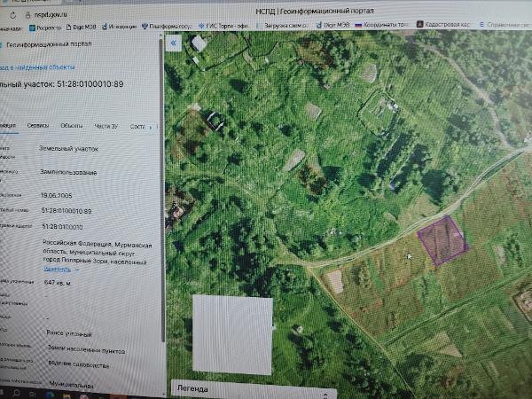Click the cadastral quarter 51:28:0100010 value

(x=62, y=226)
